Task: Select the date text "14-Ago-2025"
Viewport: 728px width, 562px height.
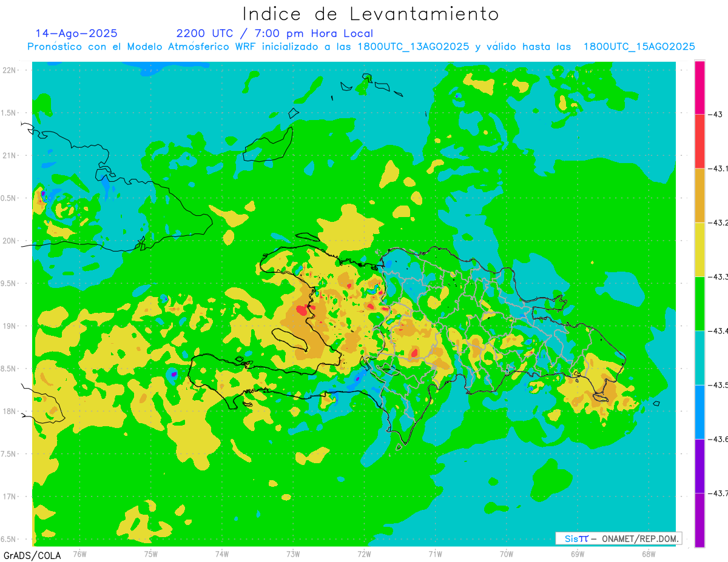Action: 76,33
